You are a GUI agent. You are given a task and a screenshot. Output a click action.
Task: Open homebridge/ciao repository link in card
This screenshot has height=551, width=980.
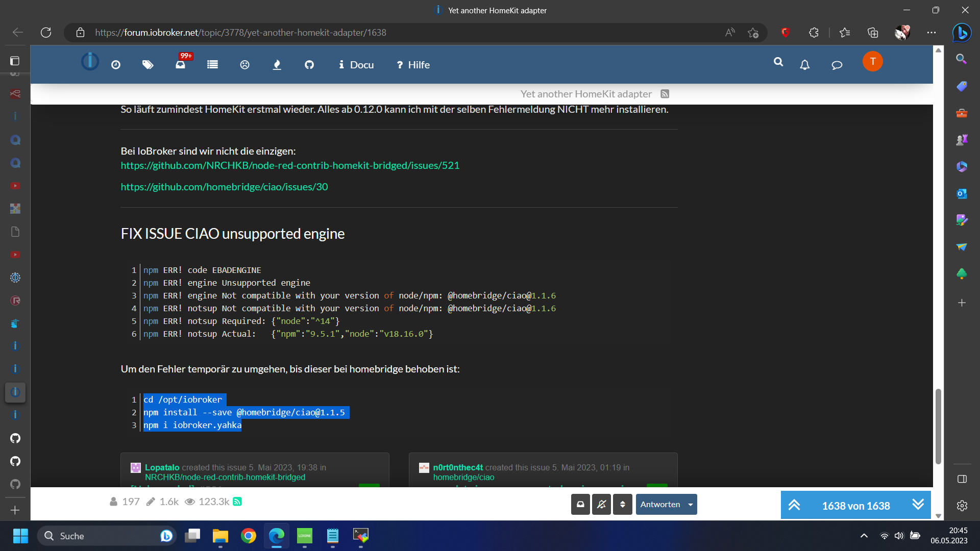pos(463,477)
